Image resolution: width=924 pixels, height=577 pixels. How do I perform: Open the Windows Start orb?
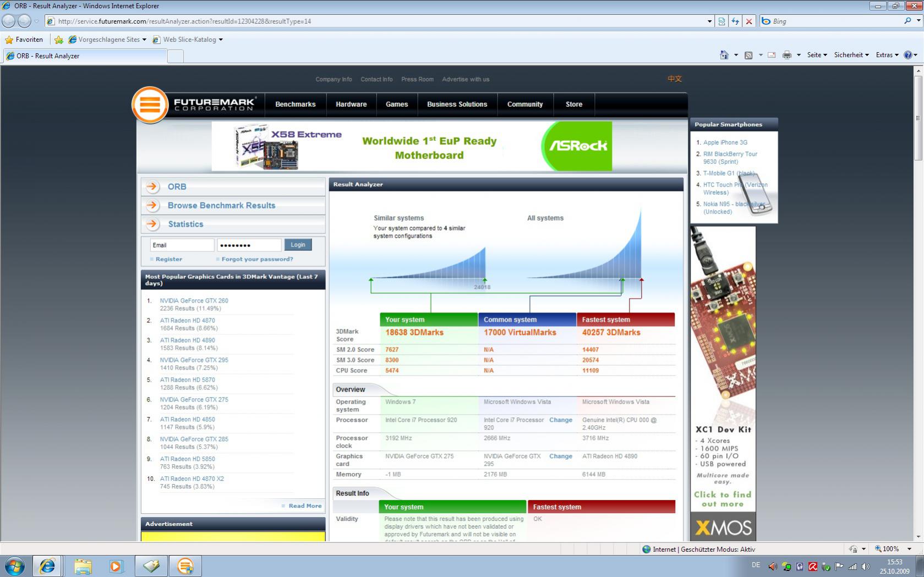14,566
